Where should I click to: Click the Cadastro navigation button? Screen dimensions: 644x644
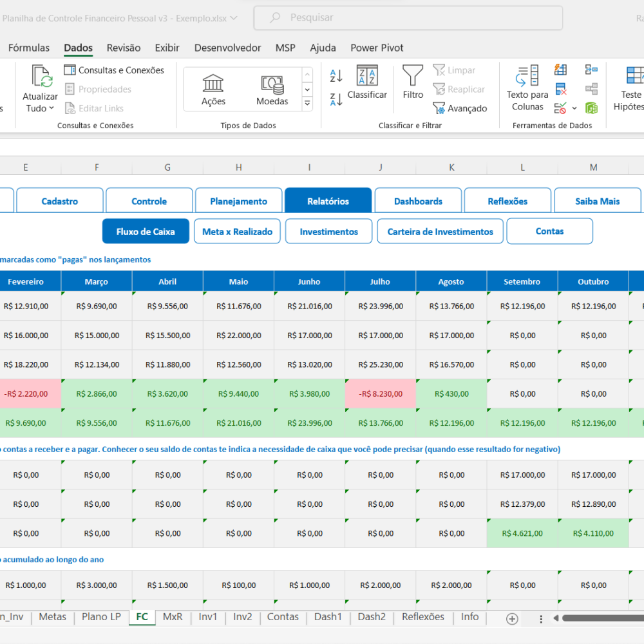point(59,201)
